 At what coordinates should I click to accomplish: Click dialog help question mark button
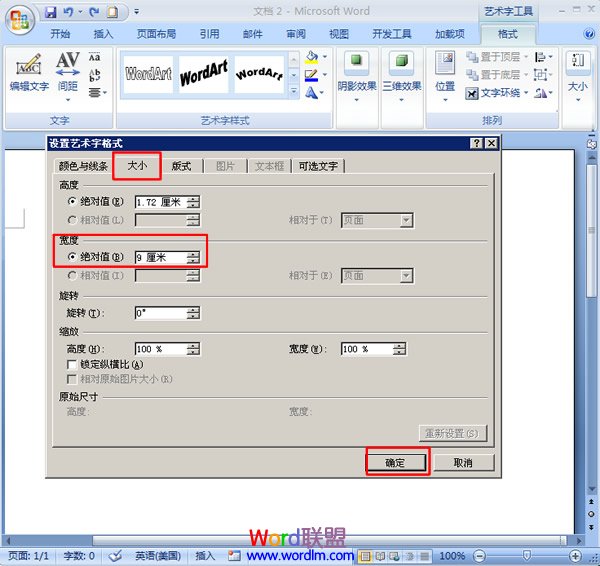[476, 143]
